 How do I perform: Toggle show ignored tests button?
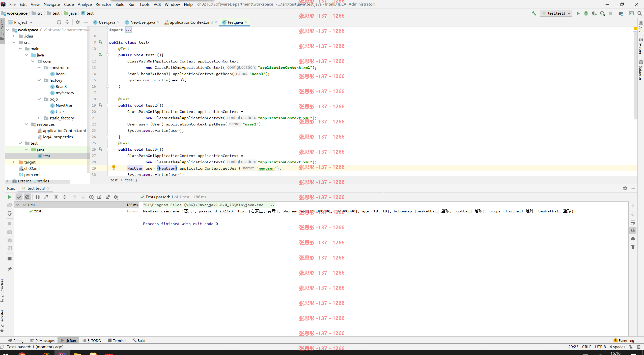point(27,197)
